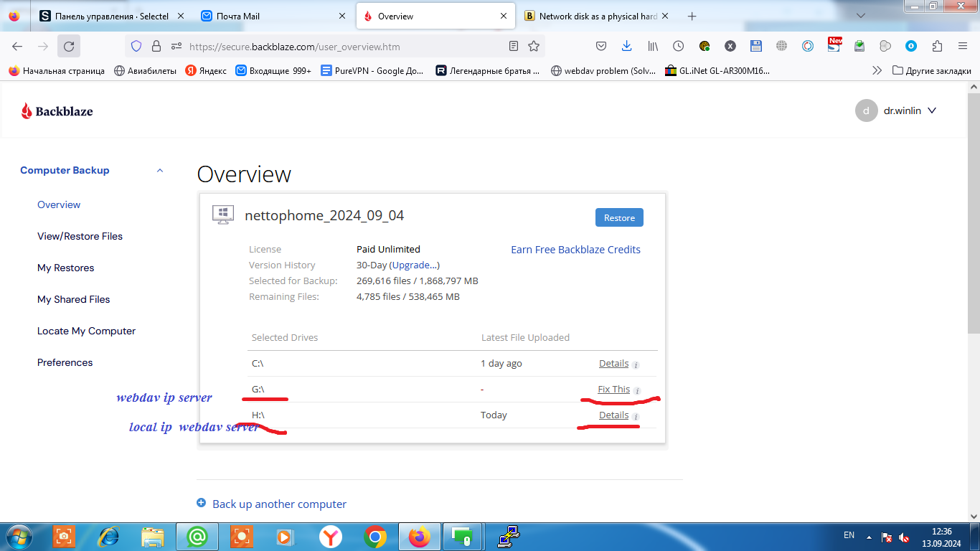The width and height of the screenshot is (980, 551).
Task: Select Locate My Computer in sidebar
Action: point(86,331)
